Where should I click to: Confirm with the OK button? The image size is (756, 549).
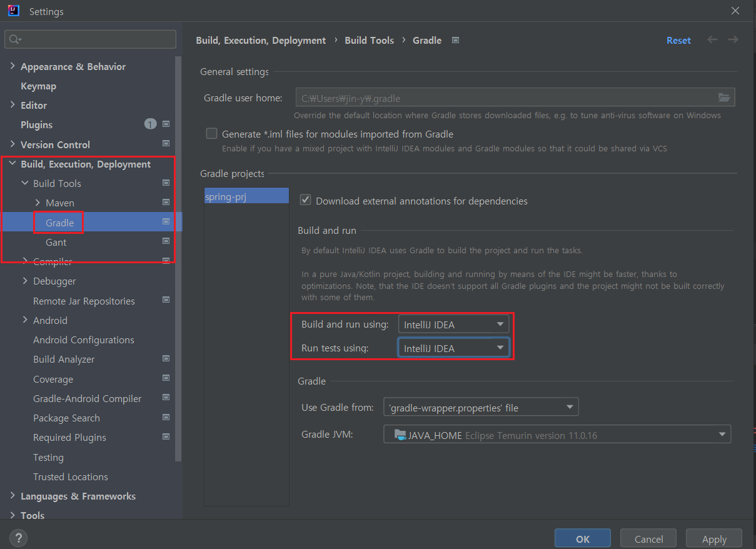(x=583, y=539)
